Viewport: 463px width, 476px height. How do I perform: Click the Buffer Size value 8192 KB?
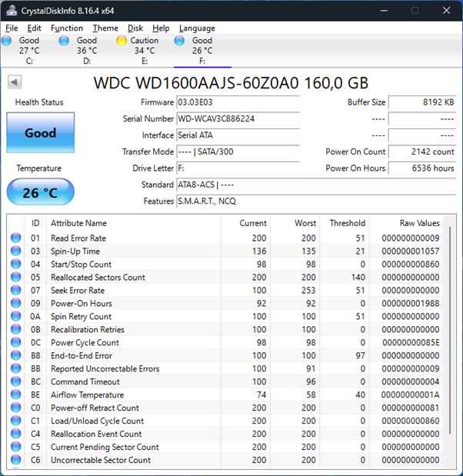(422, 102)
